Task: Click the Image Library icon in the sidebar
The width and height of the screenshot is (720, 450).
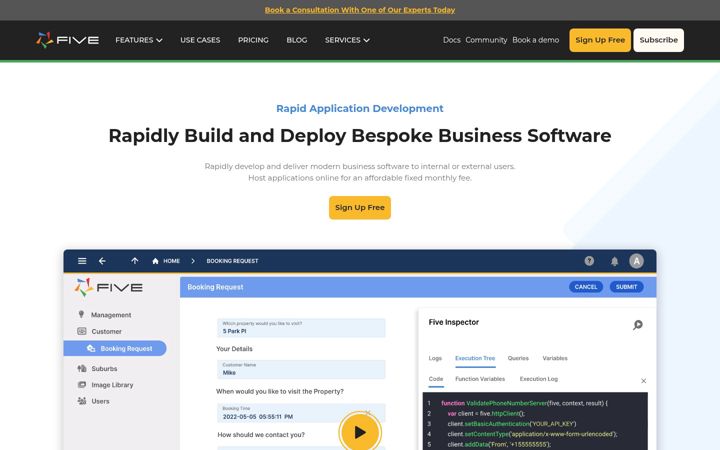Action: [82, 385]
